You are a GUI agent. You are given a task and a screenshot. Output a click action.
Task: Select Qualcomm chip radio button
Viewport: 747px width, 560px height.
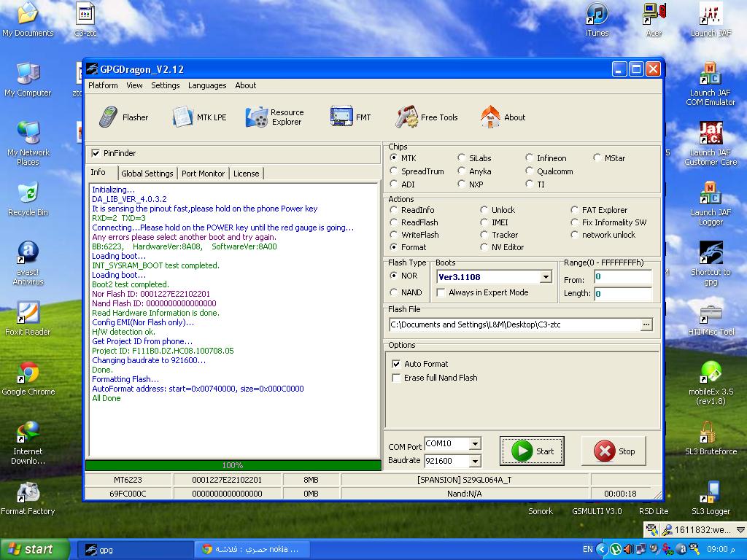click(x=530, y=171)
